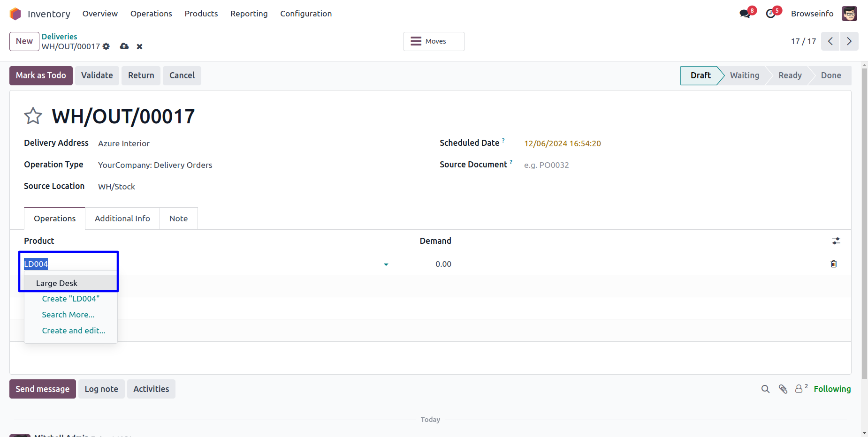Open the followers list icon
868x437 pixels.
(800, 389)
